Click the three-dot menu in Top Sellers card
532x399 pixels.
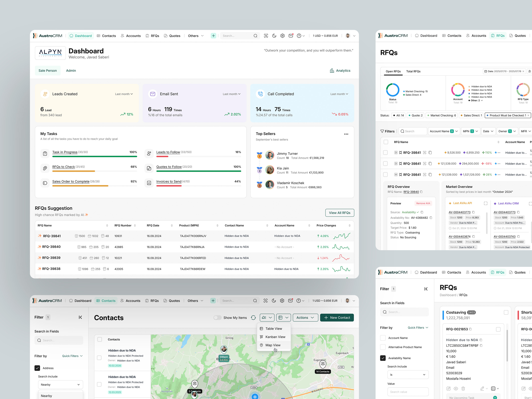coord(346,134)
